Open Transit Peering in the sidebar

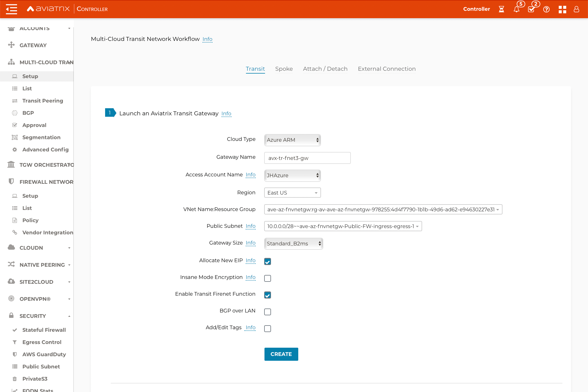click(43, 101)
